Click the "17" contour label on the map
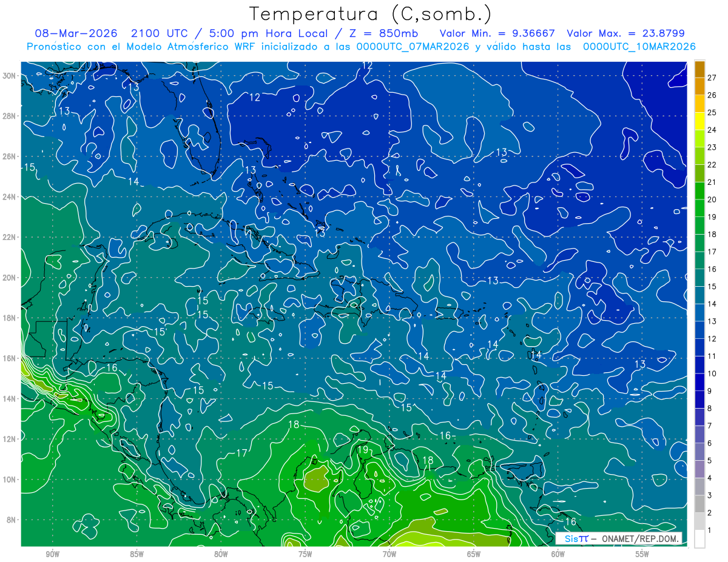Screen dimensions: 728x562 click(x=241, y=453)
